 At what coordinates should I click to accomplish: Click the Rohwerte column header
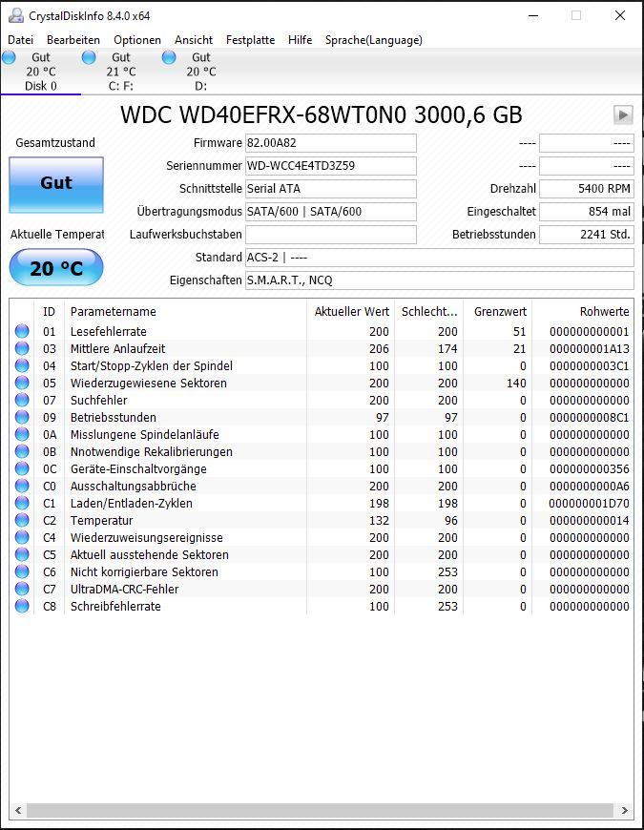583,311
